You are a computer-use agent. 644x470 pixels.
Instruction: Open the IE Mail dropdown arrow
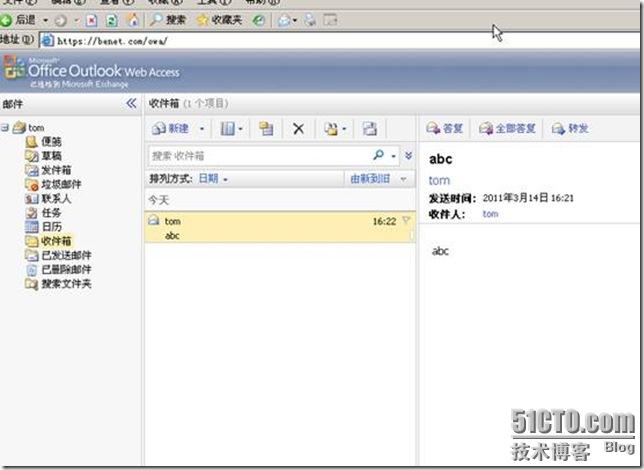click(x=295, y=21)
